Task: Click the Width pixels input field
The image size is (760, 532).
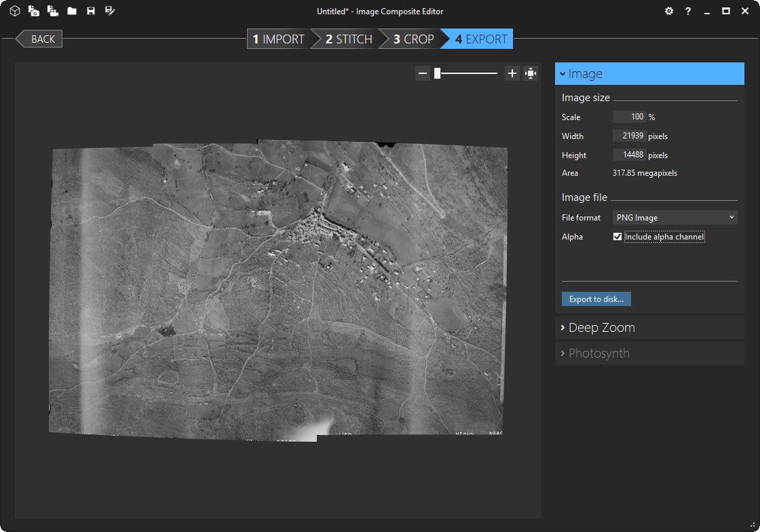Action: pyautogui.click(x=629, y=136)
